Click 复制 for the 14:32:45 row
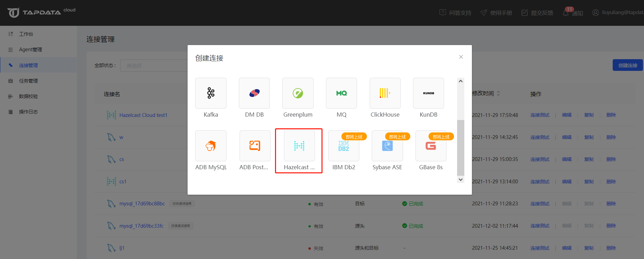644x259 pixels. click(589, 137)
